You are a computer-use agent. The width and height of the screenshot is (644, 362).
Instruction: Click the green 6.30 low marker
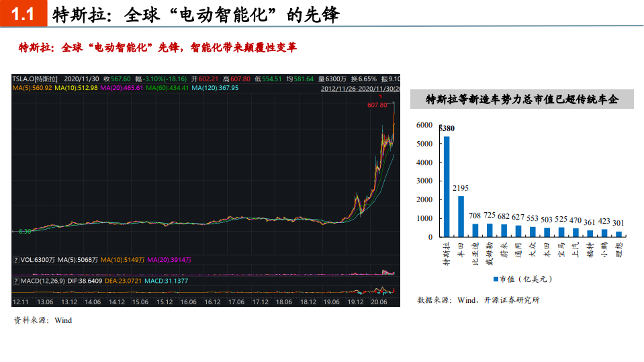25,232
